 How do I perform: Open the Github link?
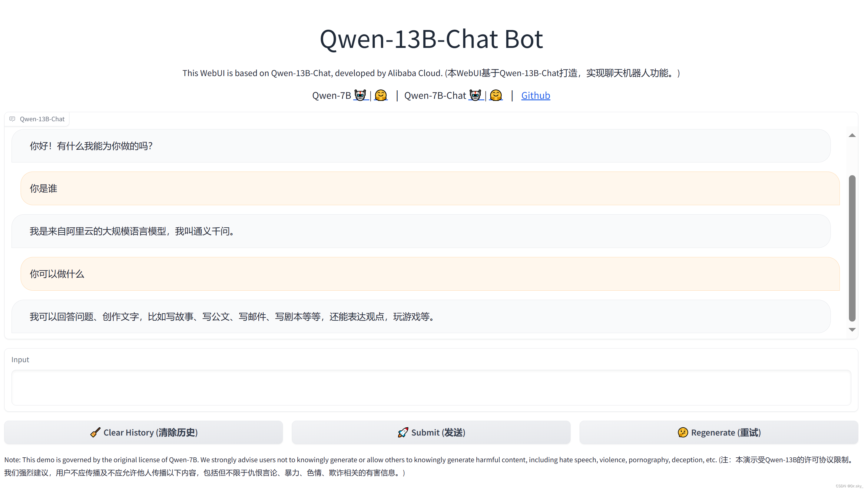tap(535, 95)
